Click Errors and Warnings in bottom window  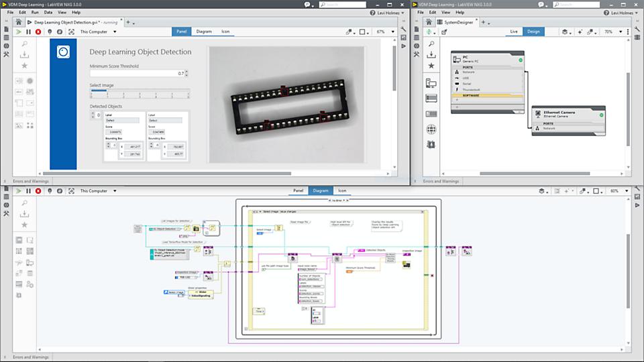pyautogui.click(x=30, y=357)
